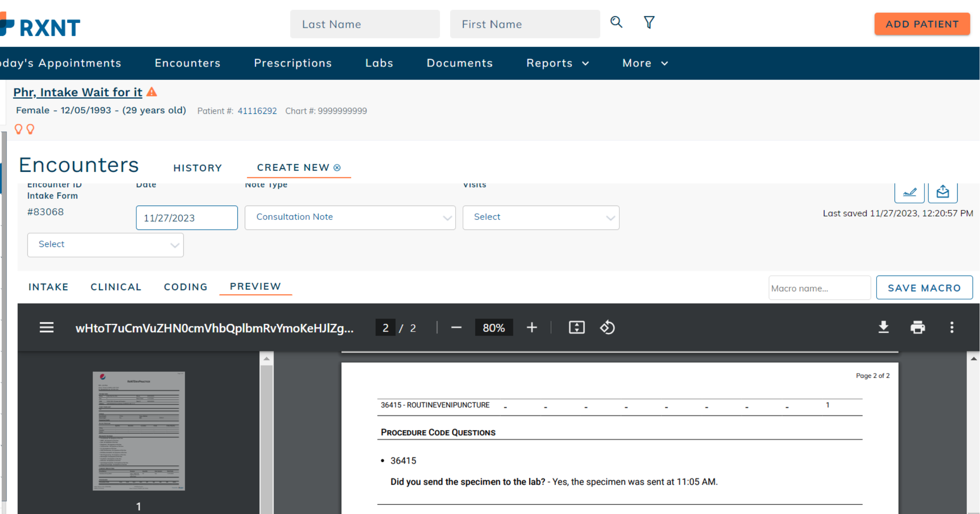Expand the Consultation Note type dropdown
The image size is (980, 514).
[x=350, y=218]
